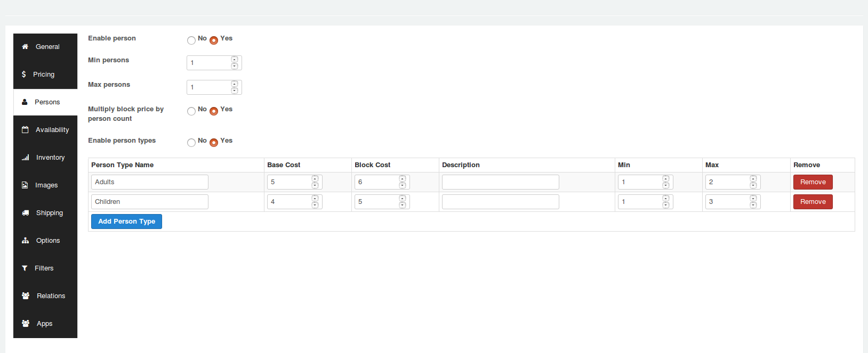This screenshot has height=353, width=868.
Task: Click the calendar icon beside Availability
Action: pos(25,130)
